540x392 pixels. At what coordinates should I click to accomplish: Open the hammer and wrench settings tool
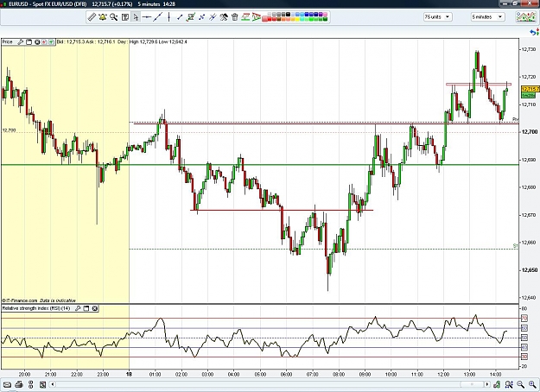(x=224, y=17)
